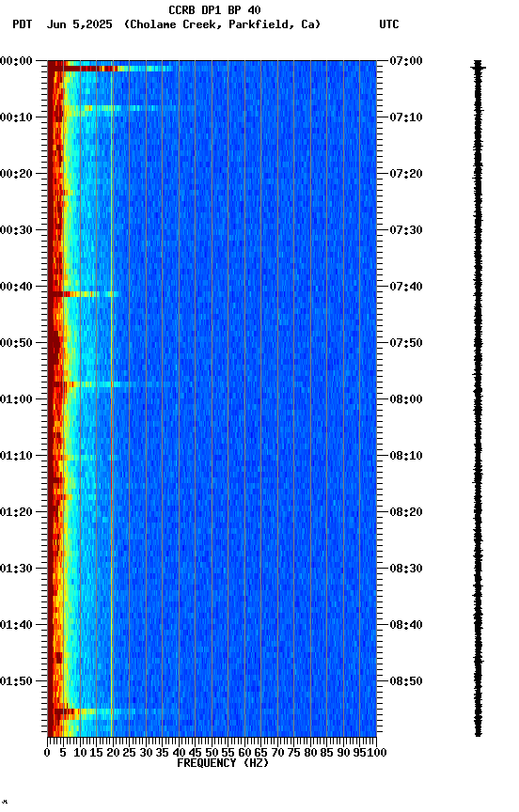Click the "07:00" UTC time label
Image resolution: width=519 pixels, height=812 pixels.
(x=406, y=61)
